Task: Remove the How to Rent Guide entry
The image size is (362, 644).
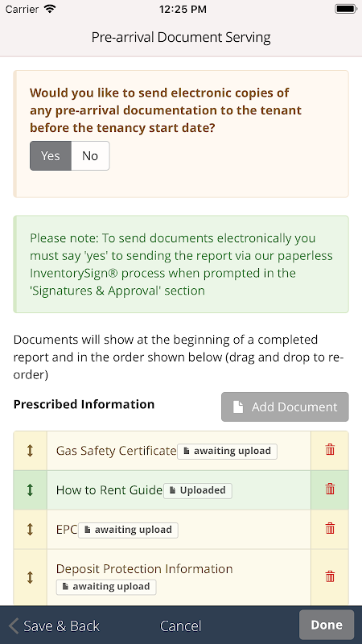Action: (x=330, y=489)
